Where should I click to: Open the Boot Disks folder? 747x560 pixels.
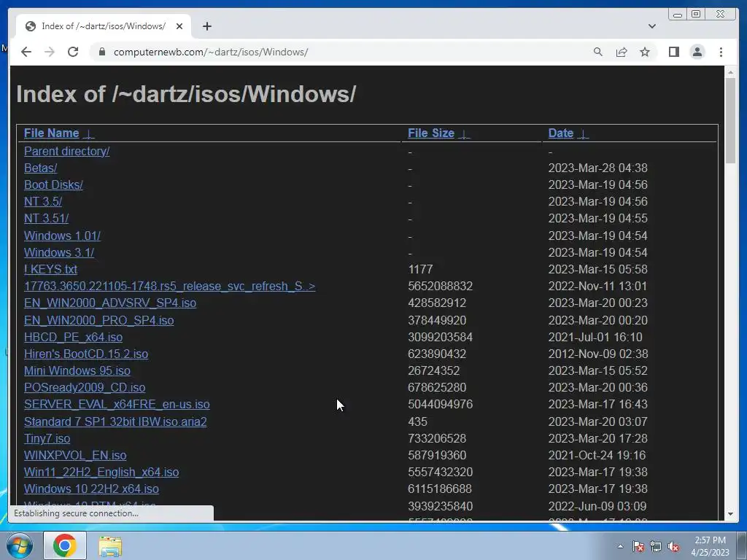point(53,184)
